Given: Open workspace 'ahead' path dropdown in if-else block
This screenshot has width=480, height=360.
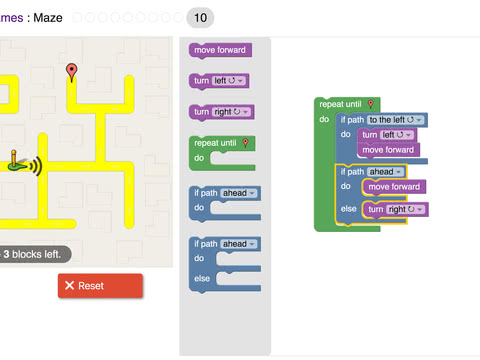Looking at the screenshot, I should [386, 172].
